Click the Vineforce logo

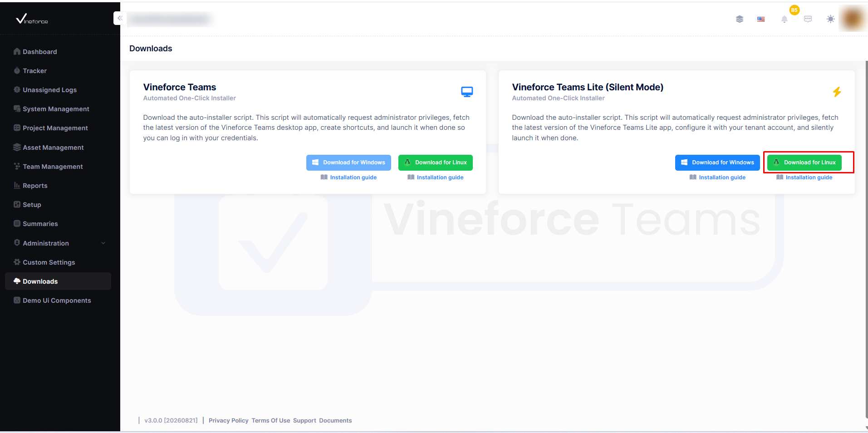coord(32,19)
